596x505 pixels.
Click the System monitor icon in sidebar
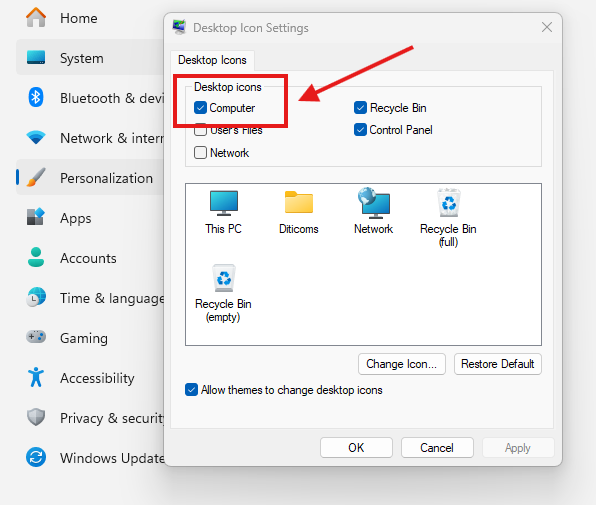[36, 58]
